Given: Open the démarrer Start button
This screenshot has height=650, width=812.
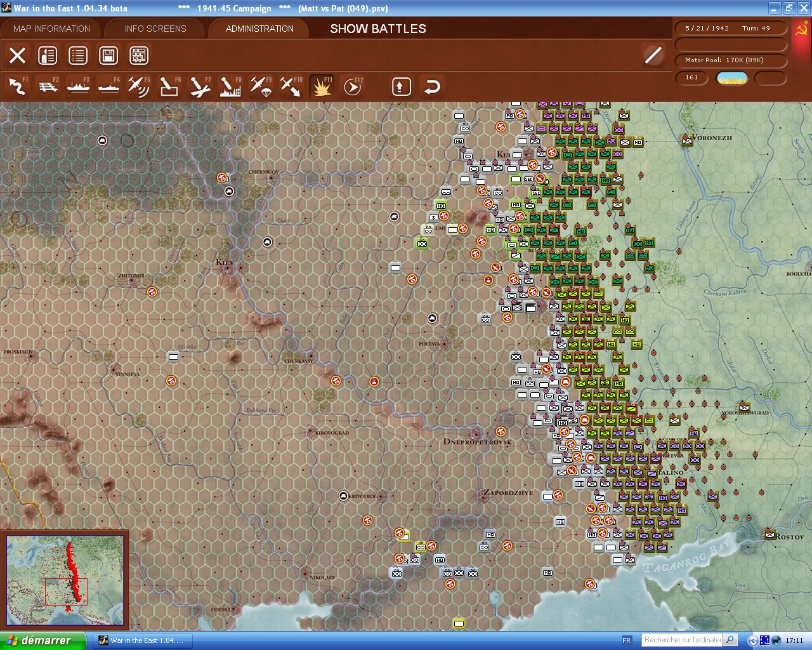Looking at the screenshot, I should pyautogui.click(x=43, y=640).
